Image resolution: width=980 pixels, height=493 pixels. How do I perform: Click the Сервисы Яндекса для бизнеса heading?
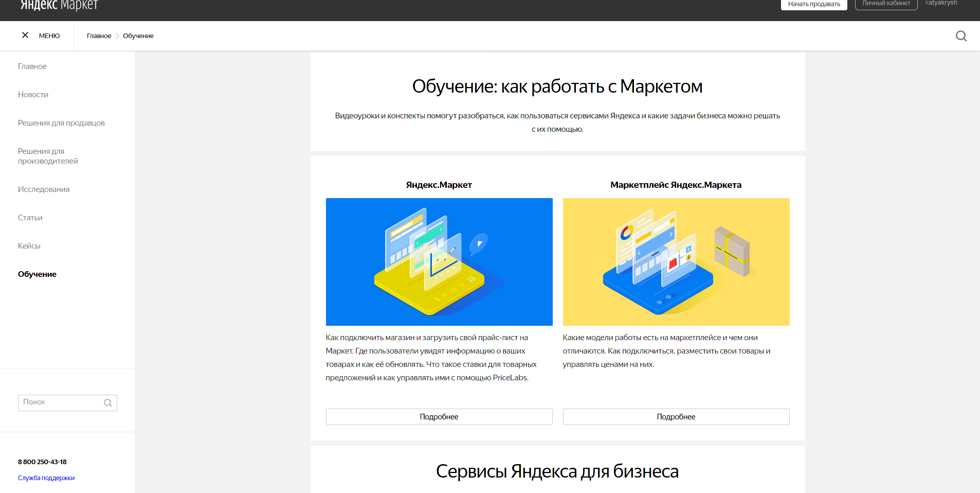(x=557, y=471)
